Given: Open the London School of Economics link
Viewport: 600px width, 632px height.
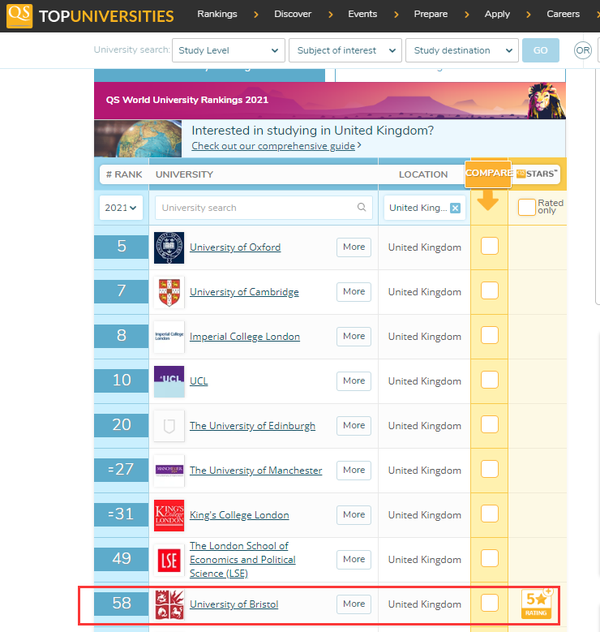Looking at the screenshot, I should point(243,559).
